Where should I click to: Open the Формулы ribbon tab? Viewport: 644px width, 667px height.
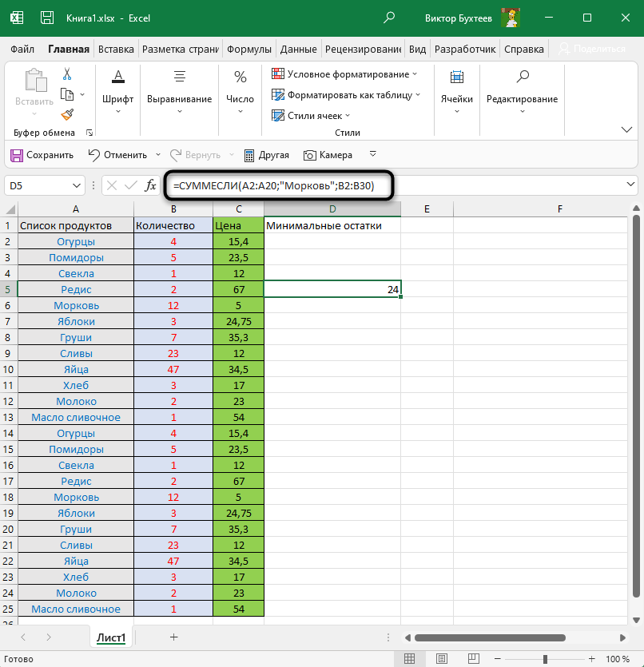249,49
